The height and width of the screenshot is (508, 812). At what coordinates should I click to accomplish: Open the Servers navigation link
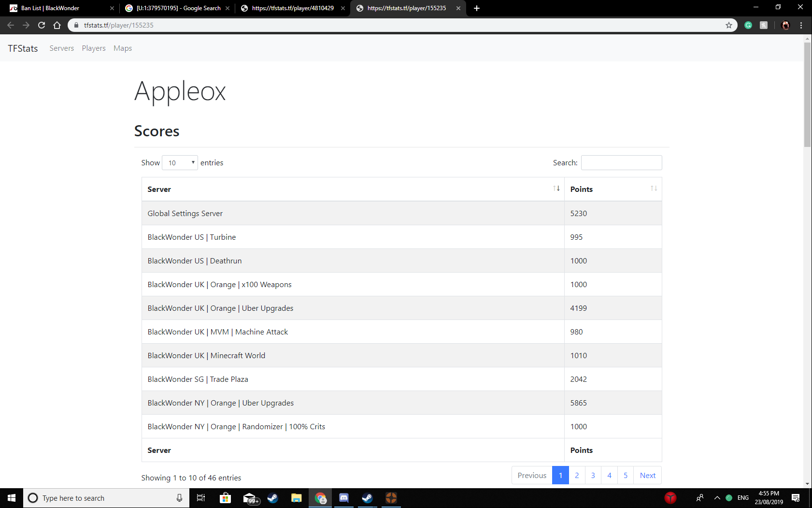tap(62, 48)
